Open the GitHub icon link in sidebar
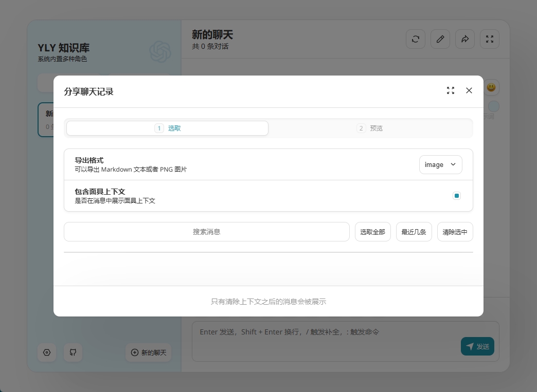Viewport: 537px width, 392px height. pyautogui.click(x=73, y=352)
